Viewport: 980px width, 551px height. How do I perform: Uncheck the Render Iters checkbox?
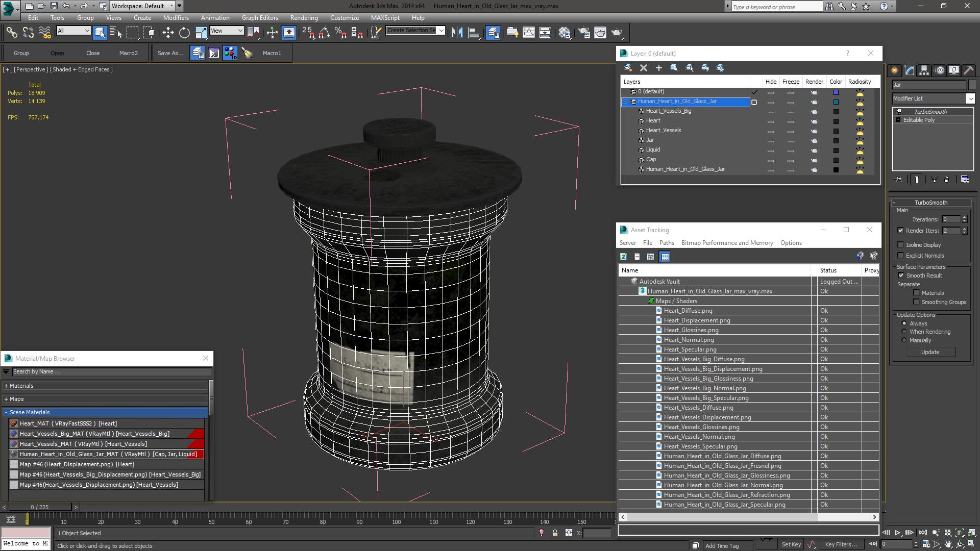click(x=900, y=231)
